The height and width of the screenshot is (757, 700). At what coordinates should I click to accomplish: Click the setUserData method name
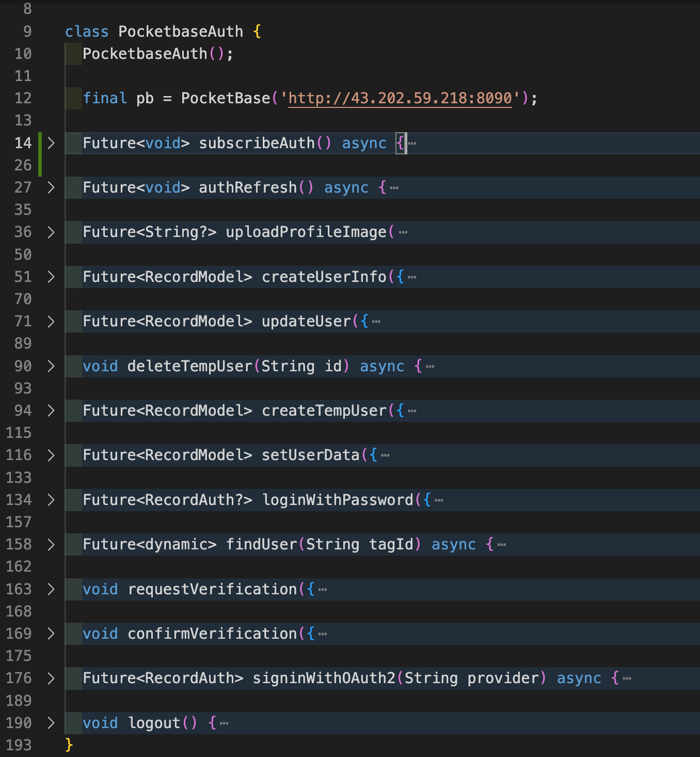(x=311, y=455)
